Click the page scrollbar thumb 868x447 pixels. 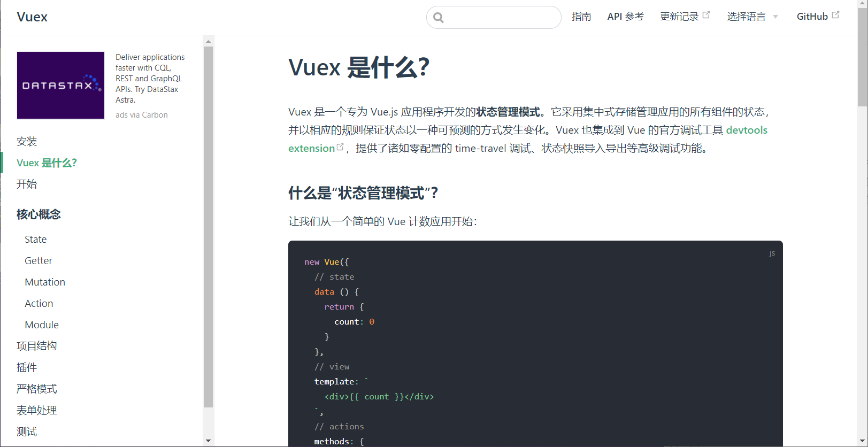pyautogui.click(x=862, y=58)
